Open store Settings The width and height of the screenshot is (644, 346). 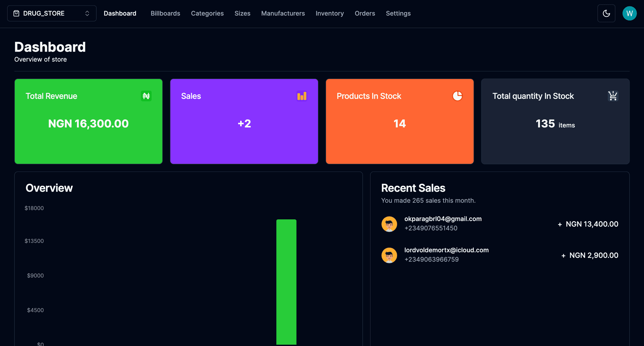click(398, 13)
